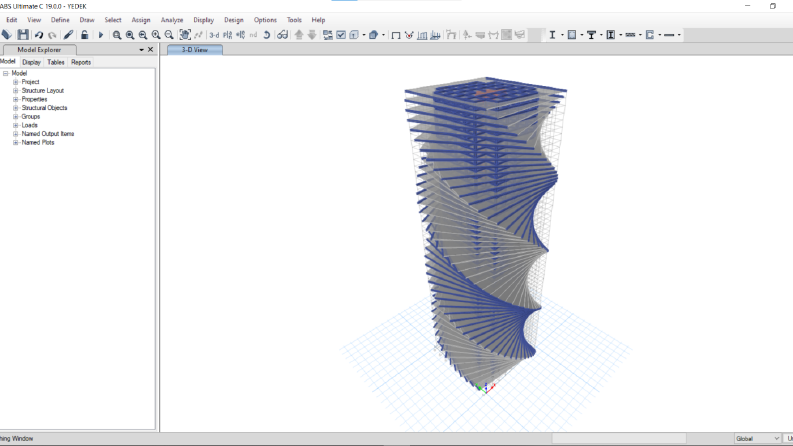The width and height of the screenshot is (793, 446).
Task: Expand the Loads tree node
Action: (15, 125)
